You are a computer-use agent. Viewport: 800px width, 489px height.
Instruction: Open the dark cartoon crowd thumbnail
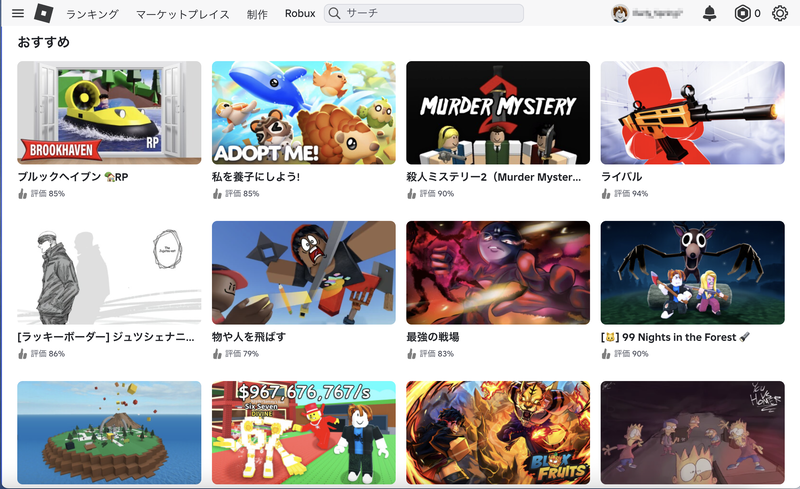coord(692,432)
